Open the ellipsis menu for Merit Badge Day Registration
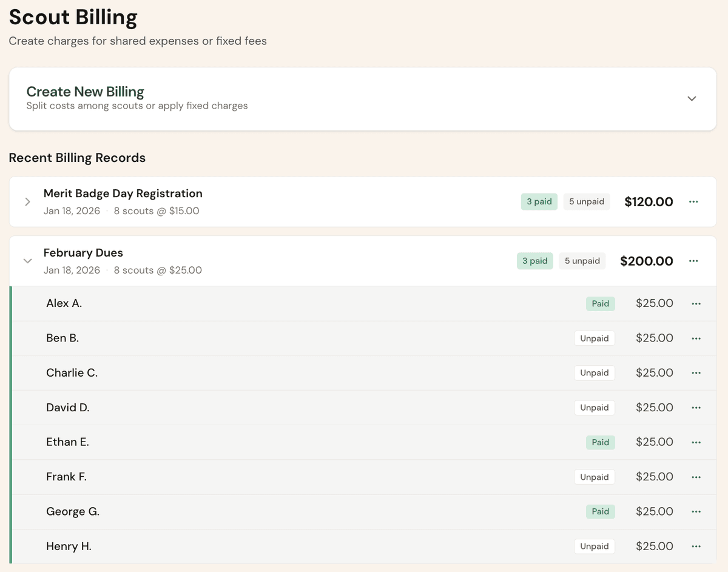 click(693, 201)
